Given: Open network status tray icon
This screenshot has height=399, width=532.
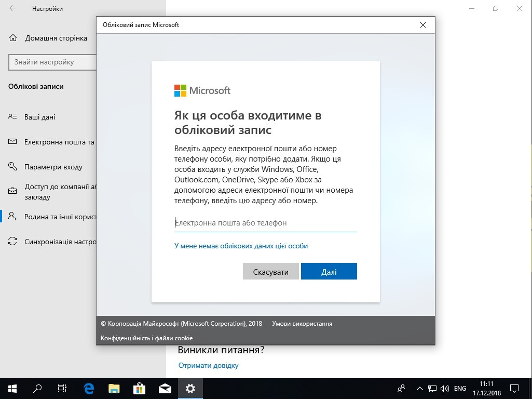Looking at the screenshot, I should click(x=432, y=389).
